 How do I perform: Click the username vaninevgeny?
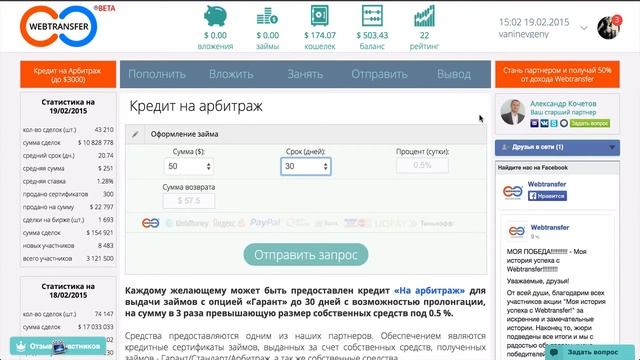pos(524,34)
